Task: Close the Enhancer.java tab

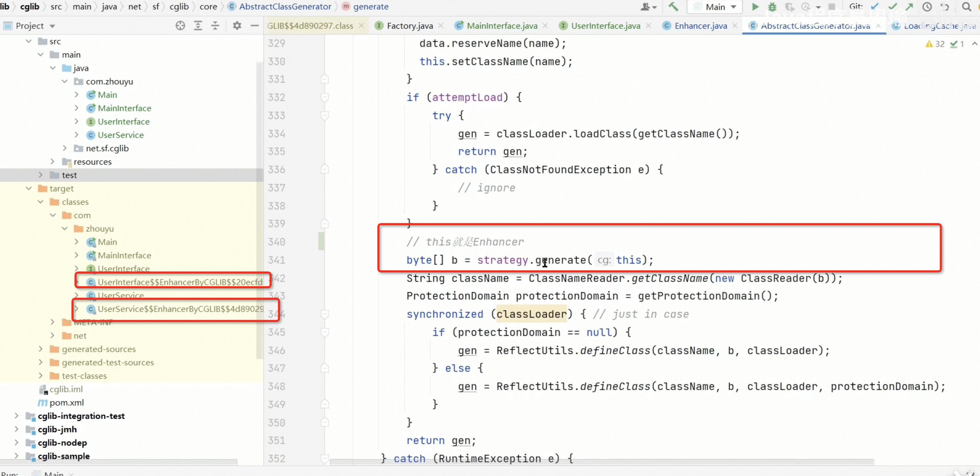Action: [x=735, y=25]
